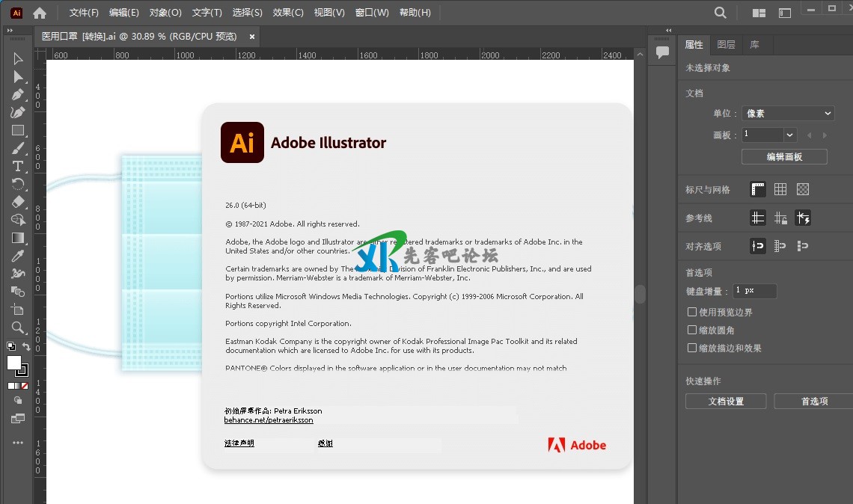Enable 使用预览边界 checkbox
Viewport: 853px width, 504px height.
[692, 312]
